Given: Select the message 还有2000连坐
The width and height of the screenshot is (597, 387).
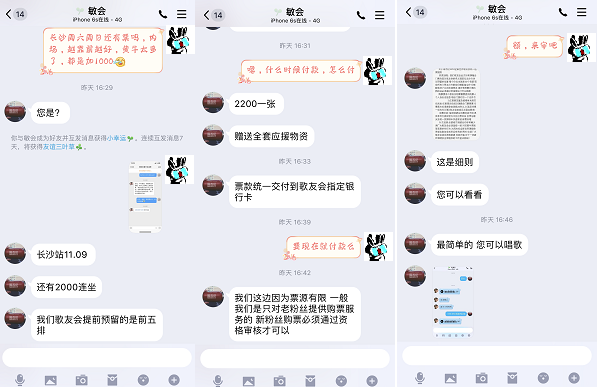Looking at the screenshot, I should click(x=66, y=287).
